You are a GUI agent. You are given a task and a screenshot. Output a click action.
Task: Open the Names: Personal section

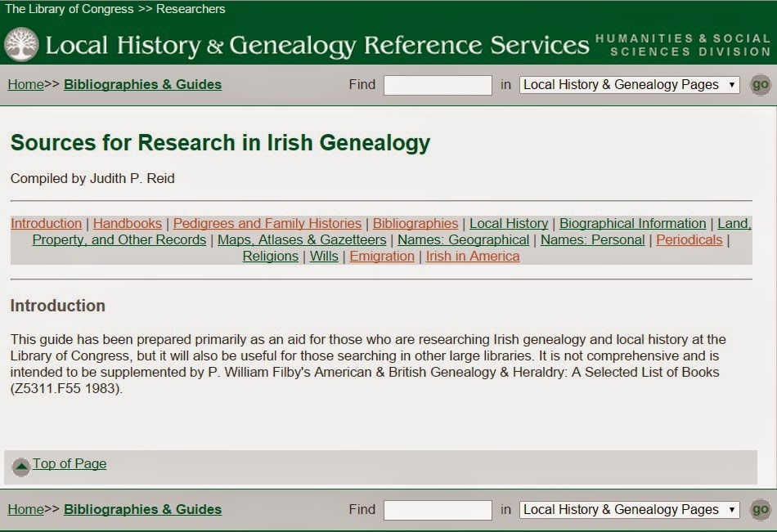coord(593,239)
